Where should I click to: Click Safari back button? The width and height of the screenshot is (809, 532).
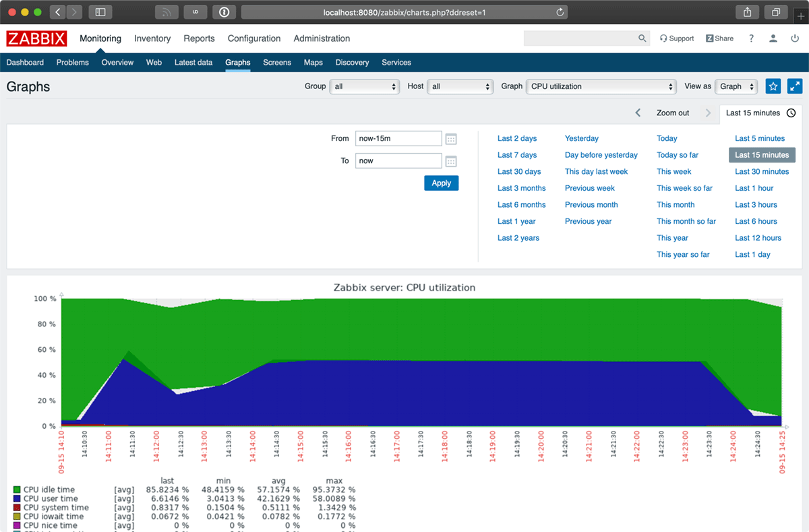57,12
